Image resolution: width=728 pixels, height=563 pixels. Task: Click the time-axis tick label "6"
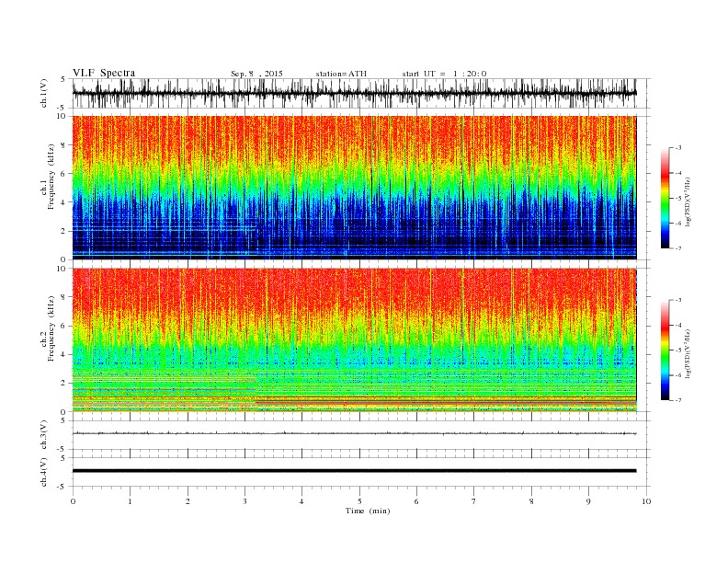416,501
